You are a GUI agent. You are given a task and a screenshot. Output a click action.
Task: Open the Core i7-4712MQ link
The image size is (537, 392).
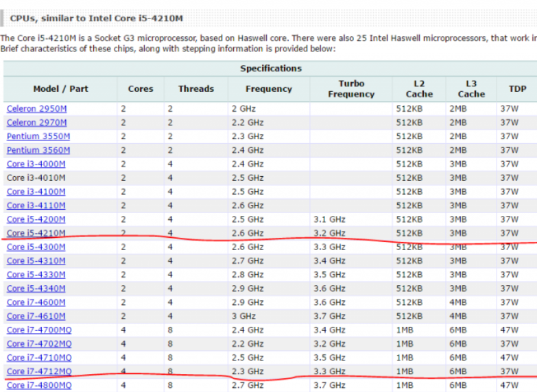(x=39, y=371)
